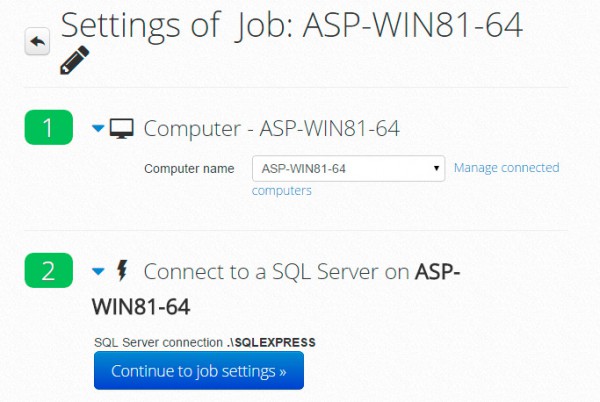The image size is (600, 402).
Task: Open the Computer name dropdown
Action: click(347, 169)
